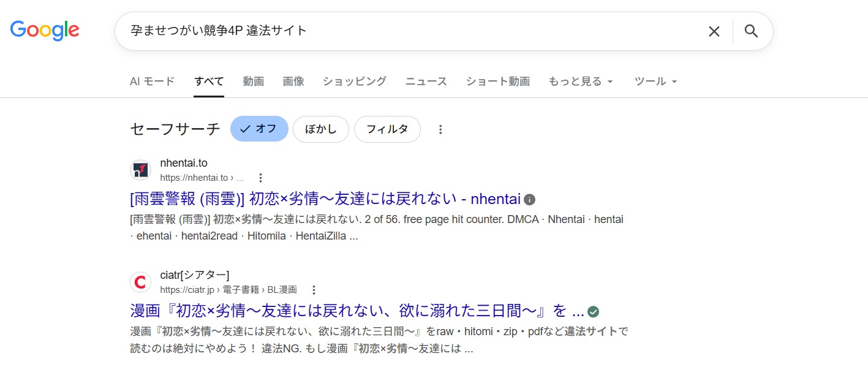Clear the search box with the X icon

pos(714,31)
